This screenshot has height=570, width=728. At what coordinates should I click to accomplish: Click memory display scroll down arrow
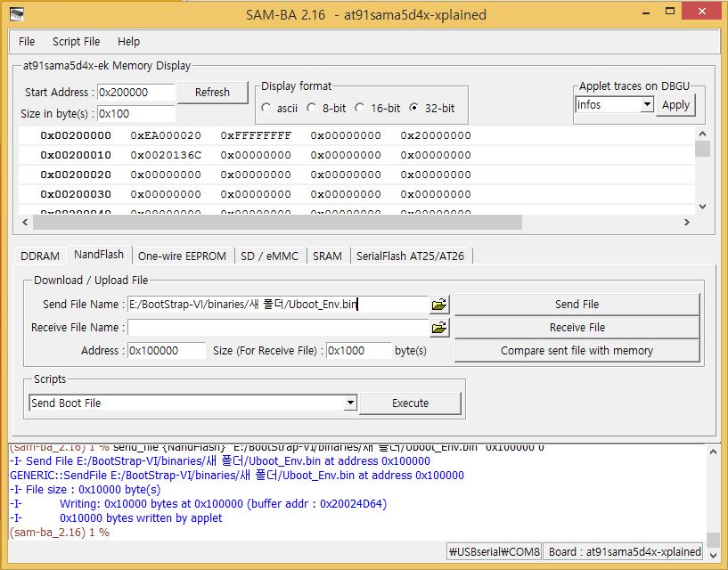coord(702,207)
